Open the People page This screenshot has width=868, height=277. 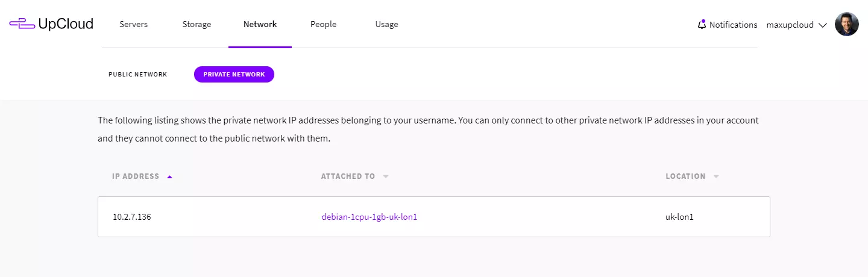(323, 25)
